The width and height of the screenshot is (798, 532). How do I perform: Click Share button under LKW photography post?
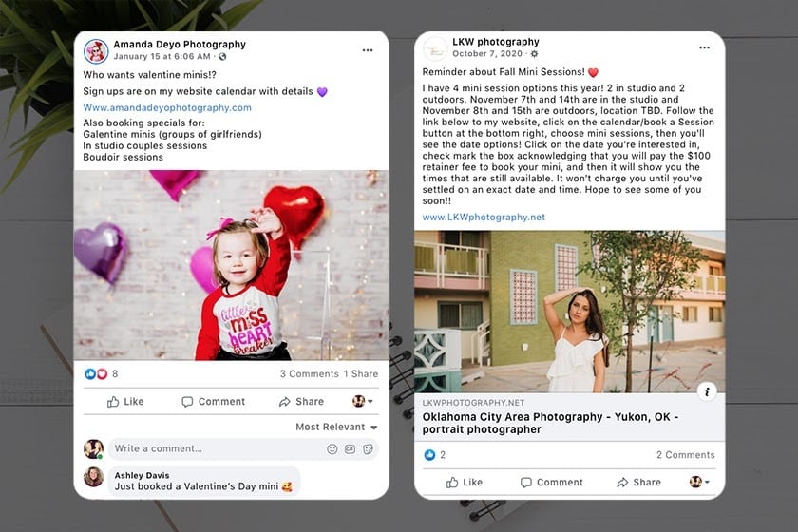(x=638, y=482)
